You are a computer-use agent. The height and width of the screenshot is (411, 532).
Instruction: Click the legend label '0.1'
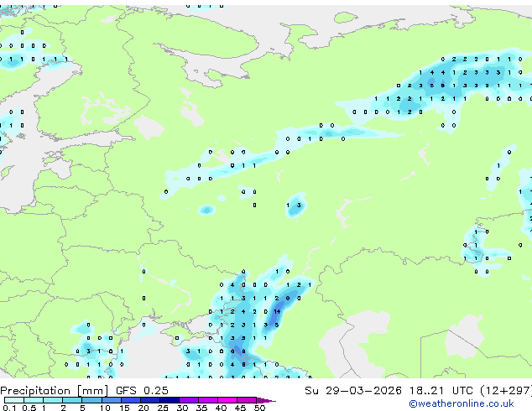pos(9,408)
